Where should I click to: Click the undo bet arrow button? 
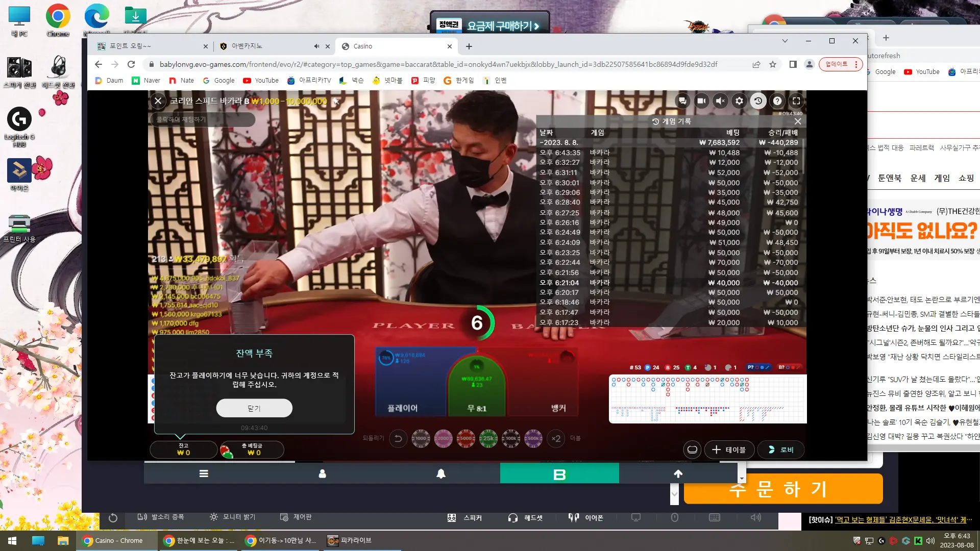pyautogui.click(x=398, y=438)
